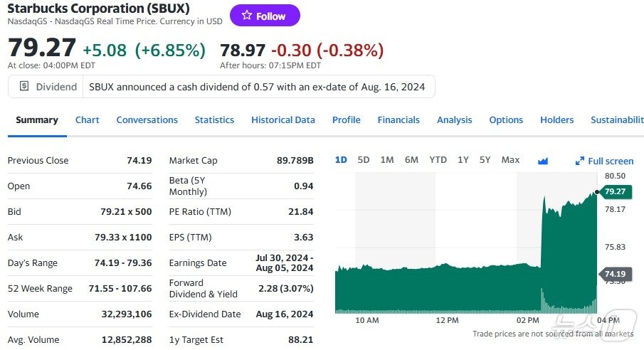Select the 1D chart range
Viewport: 644px width, 350px height.
tap(341, 160)
